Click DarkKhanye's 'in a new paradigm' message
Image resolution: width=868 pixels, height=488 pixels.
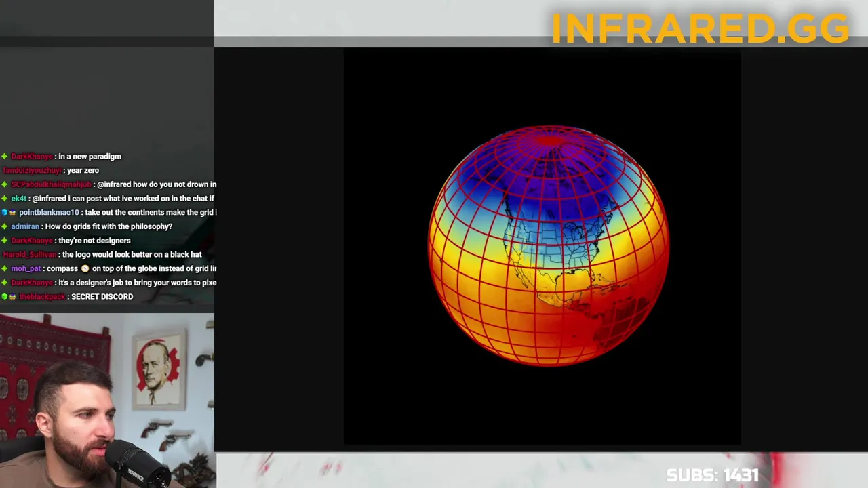click(x=90, y=157)
